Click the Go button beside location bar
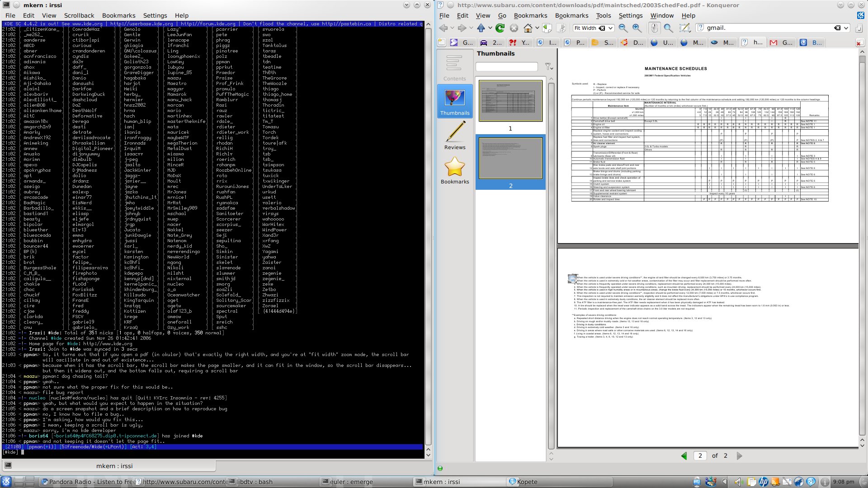 coord(859,28)
